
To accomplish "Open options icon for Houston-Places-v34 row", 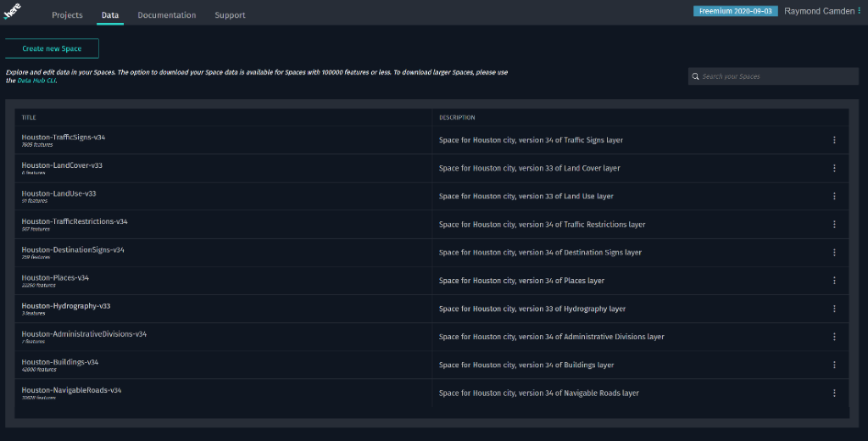I will click(x=834, y=281).
